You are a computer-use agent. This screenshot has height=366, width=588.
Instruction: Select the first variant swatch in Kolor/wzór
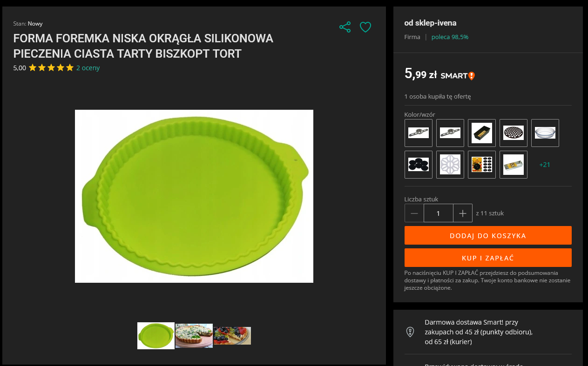(x=419, y=133)
